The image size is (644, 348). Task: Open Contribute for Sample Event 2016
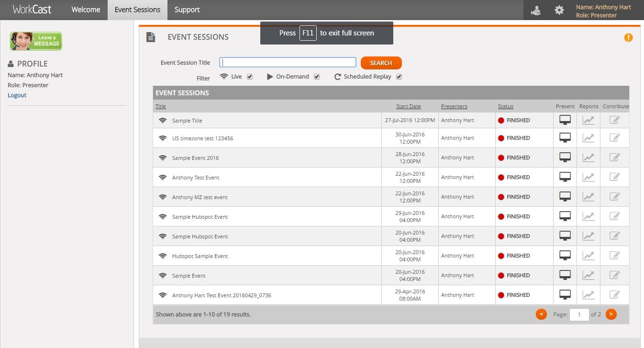615,157
